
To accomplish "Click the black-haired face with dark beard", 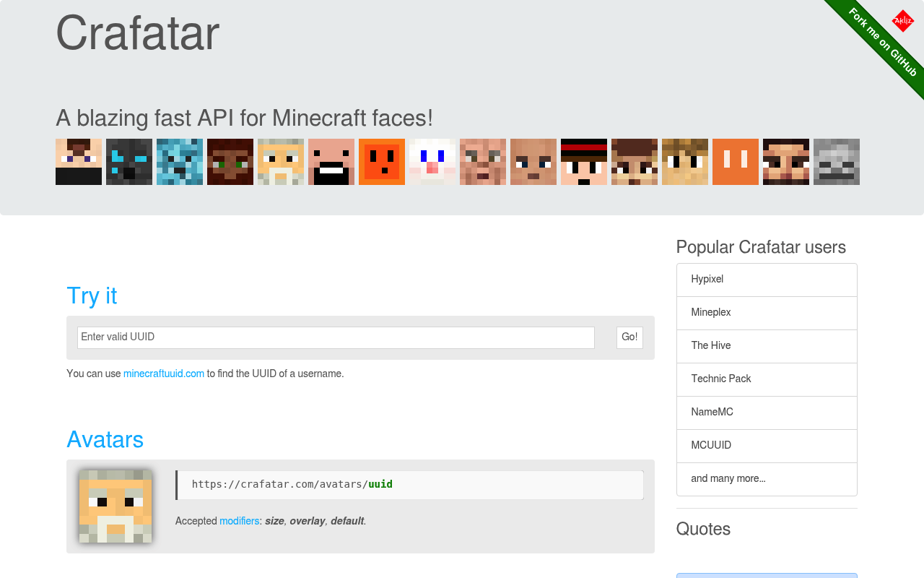I will tap(786, 162).
